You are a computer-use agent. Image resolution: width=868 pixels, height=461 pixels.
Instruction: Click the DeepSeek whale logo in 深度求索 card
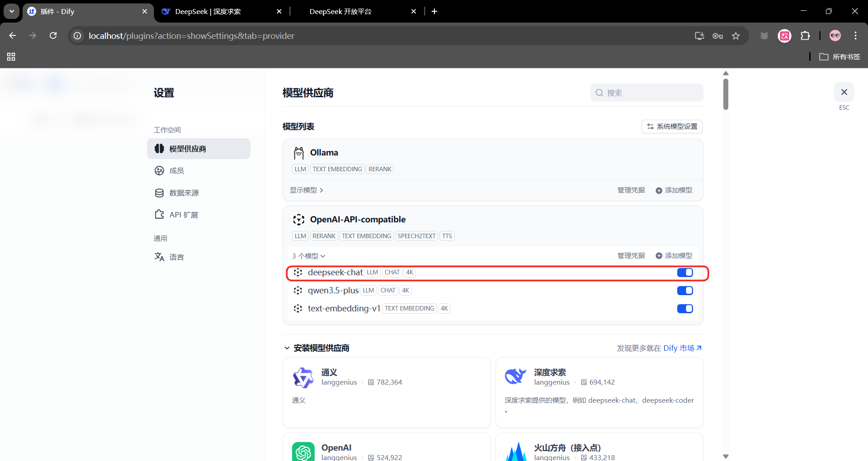click(x=516, y=376)
